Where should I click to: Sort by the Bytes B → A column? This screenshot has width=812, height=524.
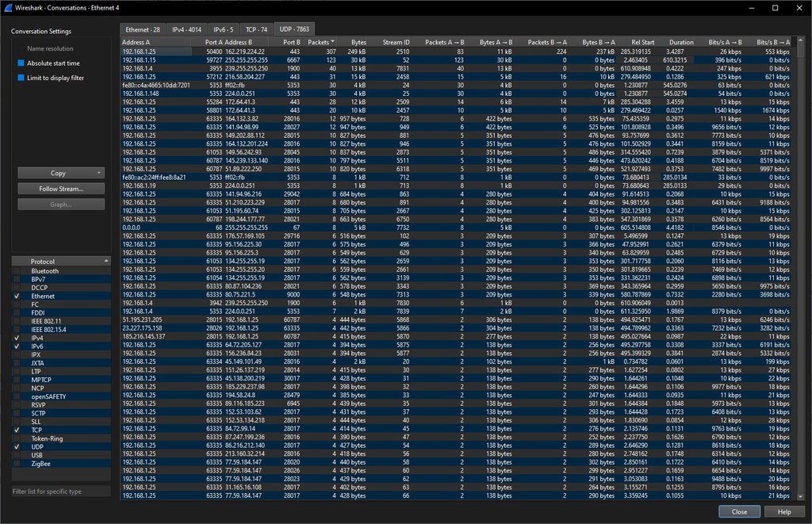[x=593, y=42]
